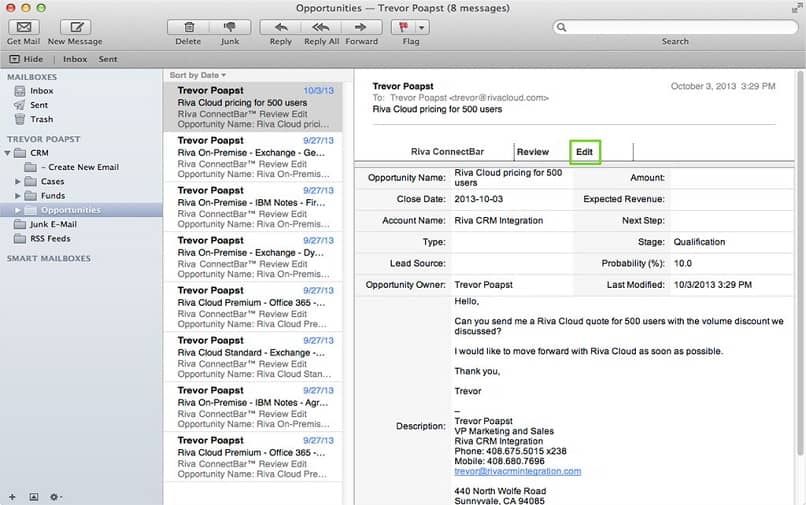
Task: Click the Search field
Action: point(675,27)
